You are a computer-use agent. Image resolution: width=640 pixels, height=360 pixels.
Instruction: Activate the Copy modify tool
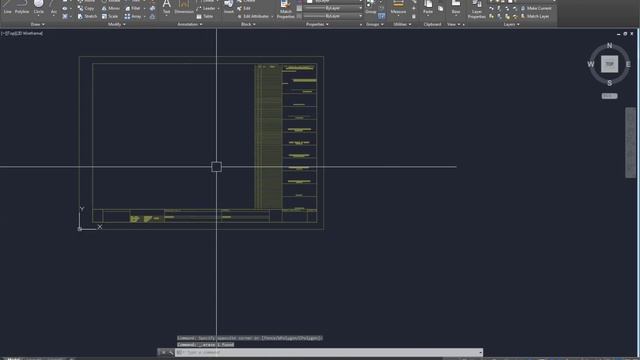(86, 8)
